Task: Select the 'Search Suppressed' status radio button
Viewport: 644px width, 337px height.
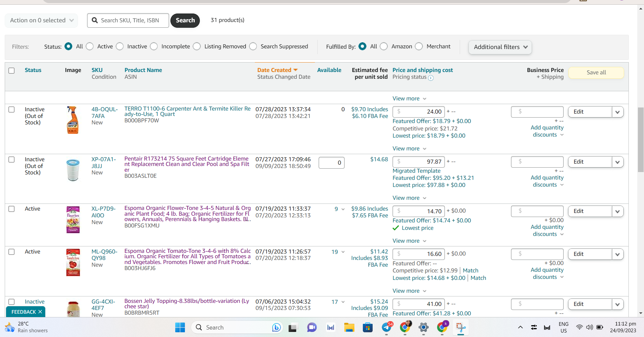Action: [x=253, y=46]
